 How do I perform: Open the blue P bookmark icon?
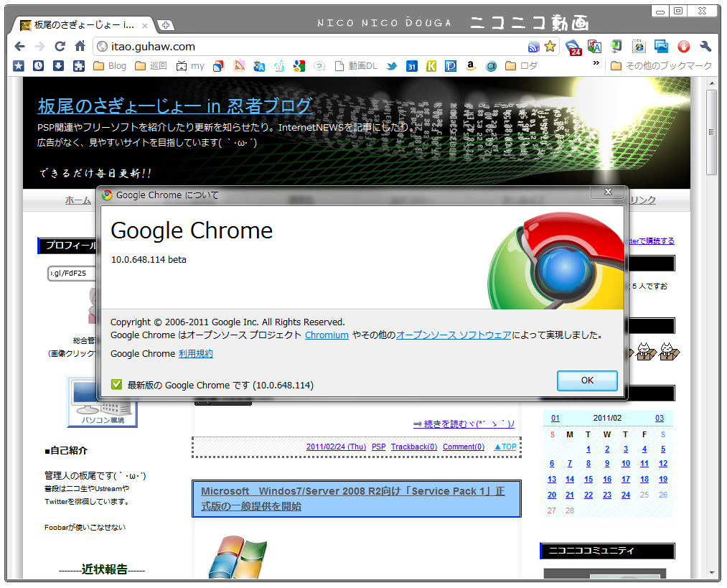tap(451, 66)
